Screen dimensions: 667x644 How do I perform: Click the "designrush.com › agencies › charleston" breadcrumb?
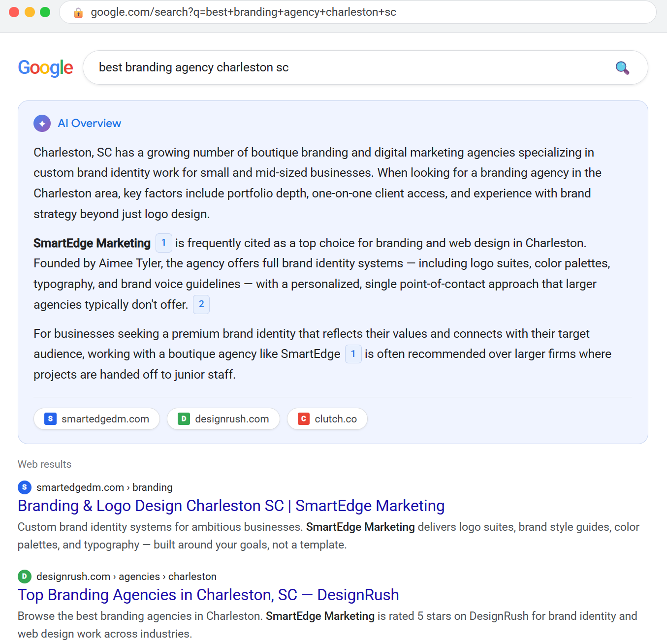(127, 577)
